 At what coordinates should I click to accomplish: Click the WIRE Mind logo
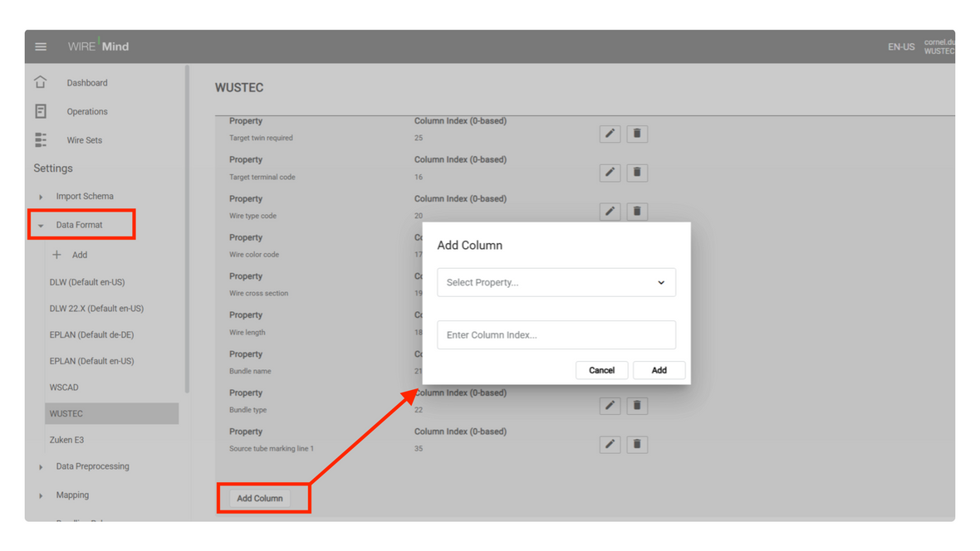[x=98, y=46]
